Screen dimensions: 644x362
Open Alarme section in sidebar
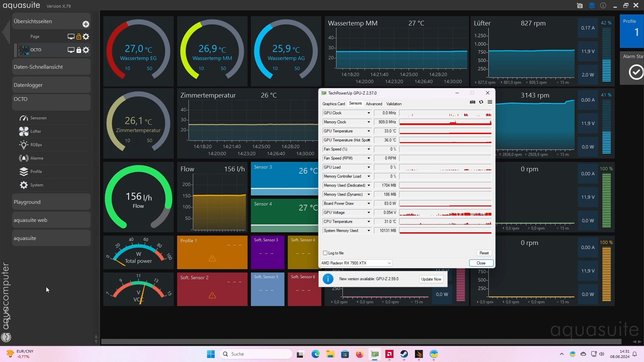[x=37, y=158]
